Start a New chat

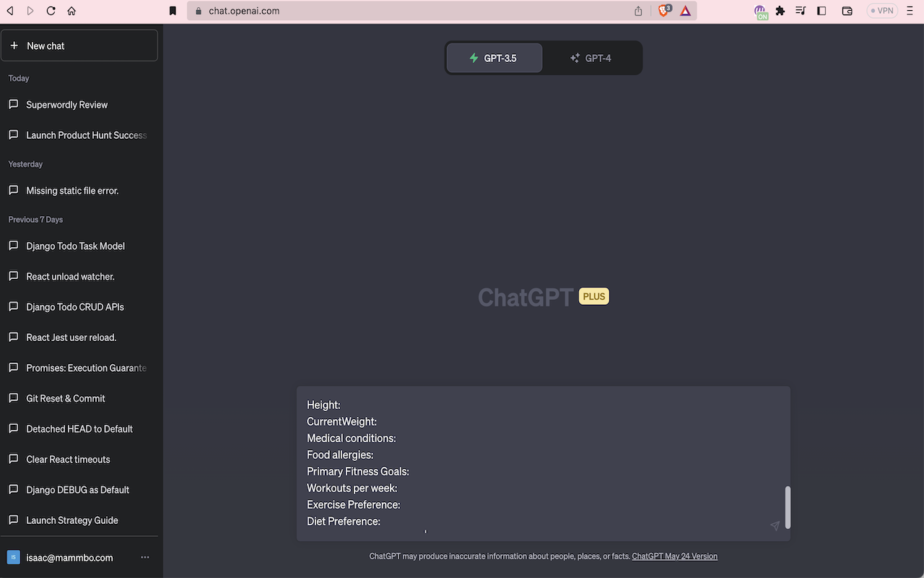[79, 45]
